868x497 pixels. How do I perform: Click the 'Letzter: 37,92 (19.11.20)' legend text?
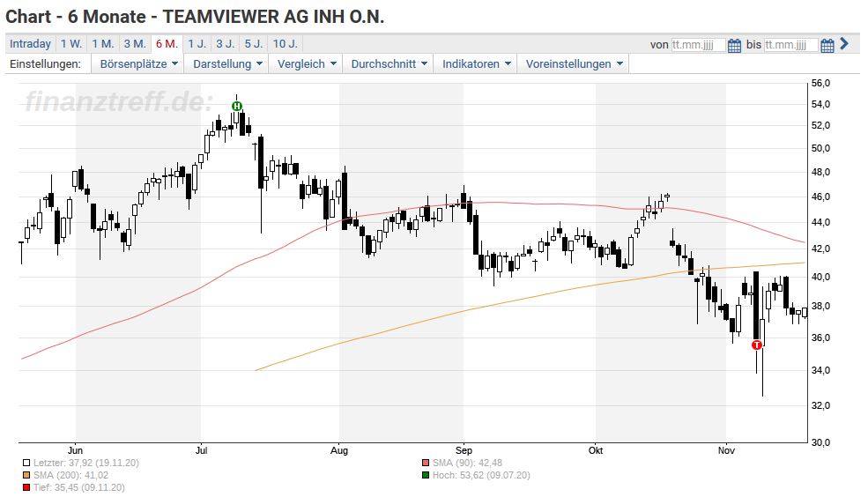click(86, 463)
